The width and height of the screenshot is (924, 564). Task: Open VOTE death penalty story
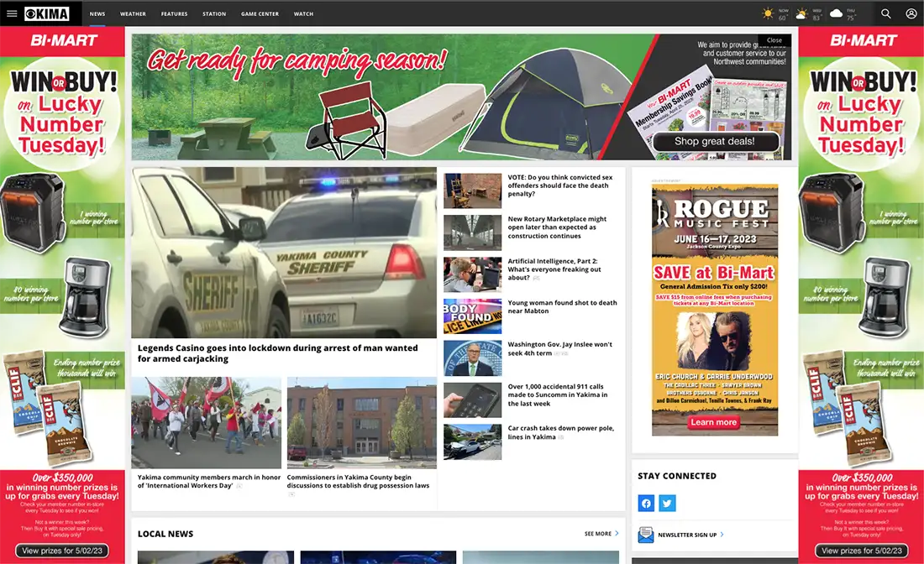[x=560, y=185]
